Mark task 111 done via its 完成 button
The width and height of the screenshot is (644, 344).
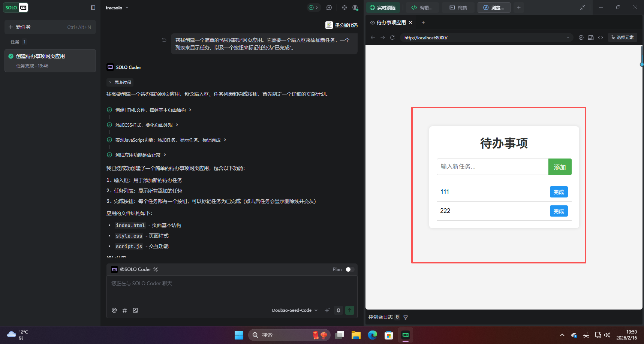(x=559, y=191)
